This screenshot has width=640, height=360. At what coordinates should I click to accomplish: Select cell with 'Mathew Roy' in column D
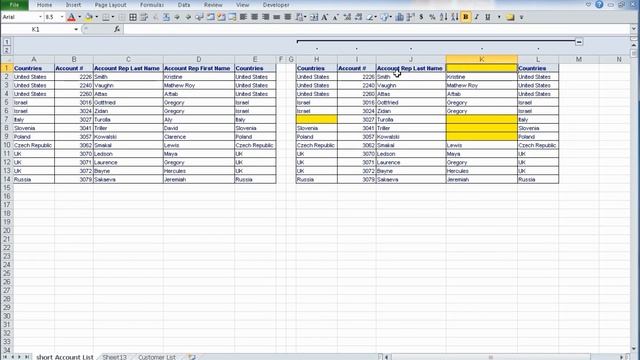199,85
